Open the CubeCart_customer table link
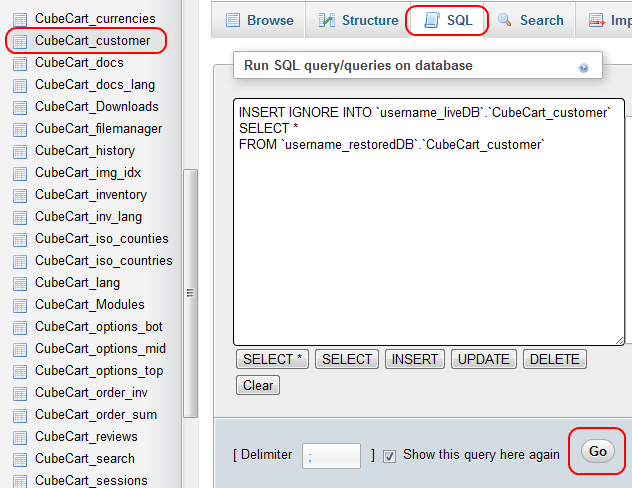Screen dimensions: 632x488 click(x=92, y=41)
